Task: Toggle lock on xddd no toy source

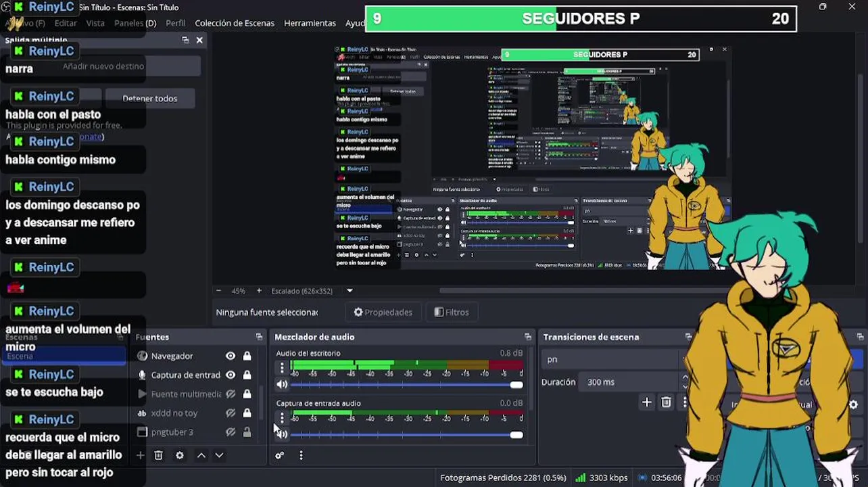Action: (247, 413)
